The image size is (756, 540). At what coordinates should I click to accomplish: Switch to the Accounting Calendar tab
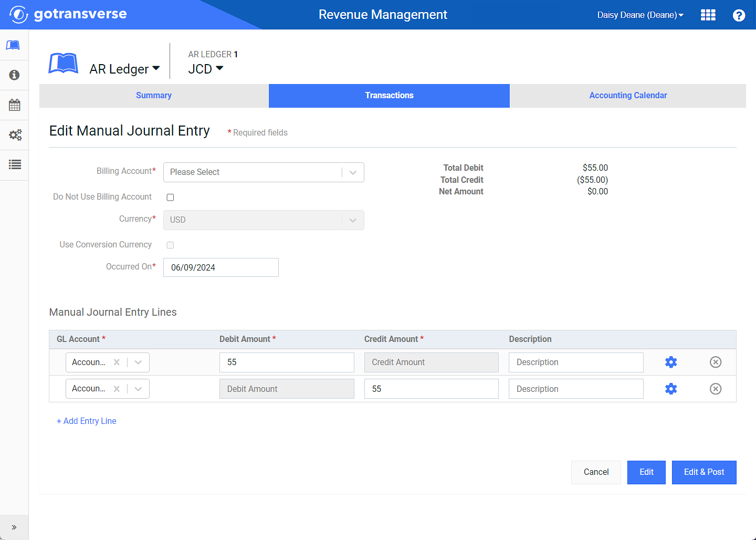coord(628,96)
